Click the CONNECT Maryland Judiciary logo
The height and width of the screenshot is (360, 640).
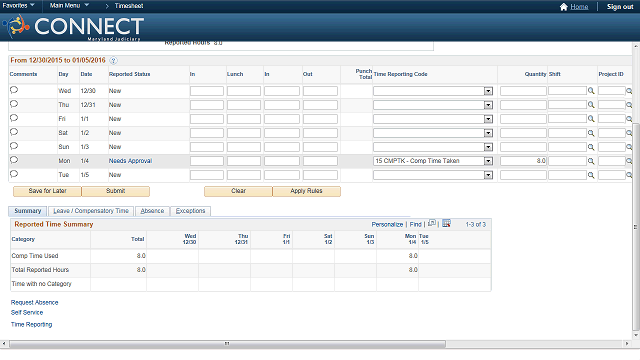[73, 27]
